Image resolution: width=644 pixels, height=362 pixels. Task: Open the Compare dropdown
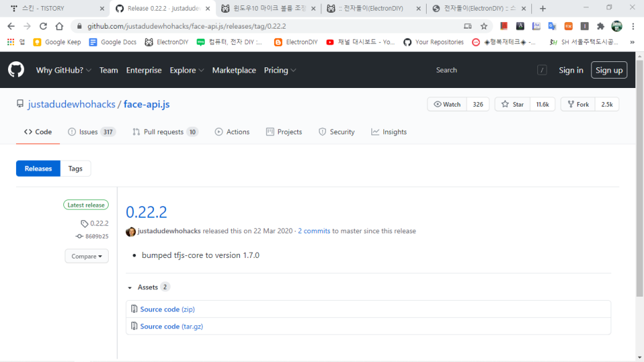pos(87,256)
